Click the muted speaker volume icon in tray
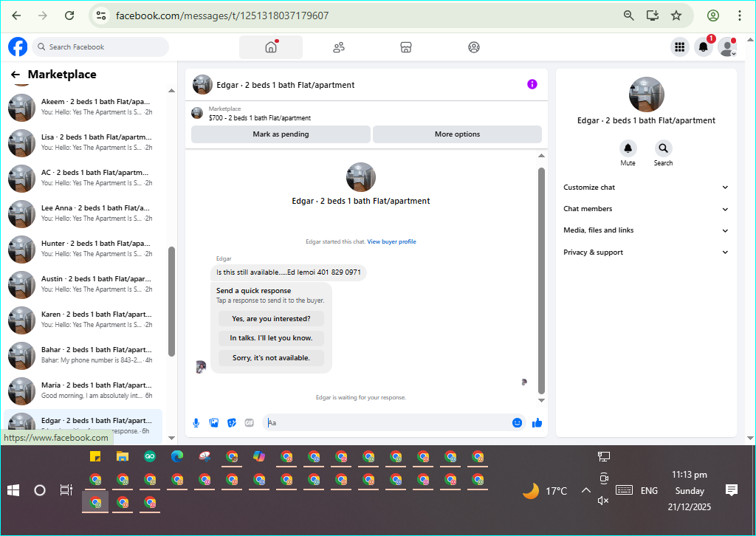Image resolution: width=756 pixels, height=536 pixels. pos(603,501)
